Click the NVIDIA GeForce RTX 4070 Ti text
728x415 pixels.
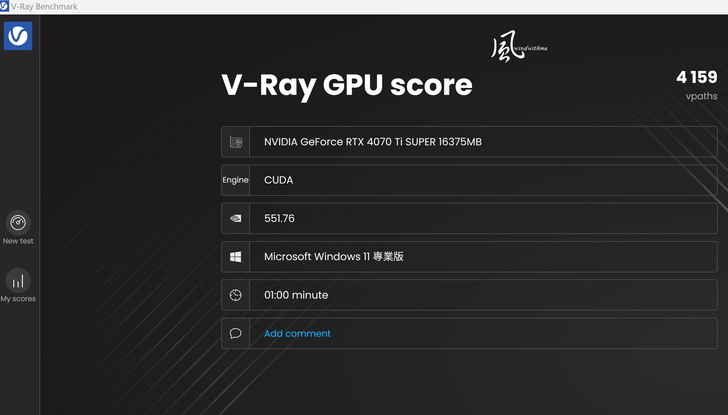click(372, 142)
